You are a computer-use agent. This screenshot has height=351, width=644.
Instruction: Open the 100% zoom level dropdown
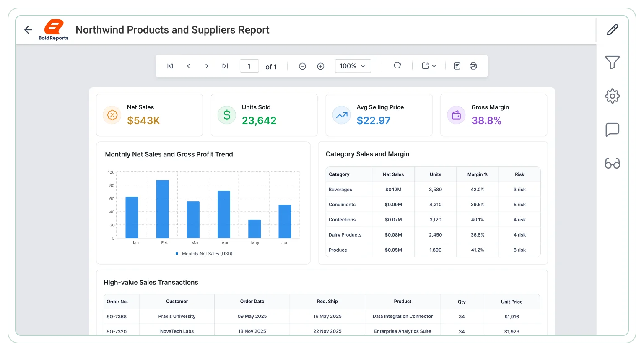[353, 66]
